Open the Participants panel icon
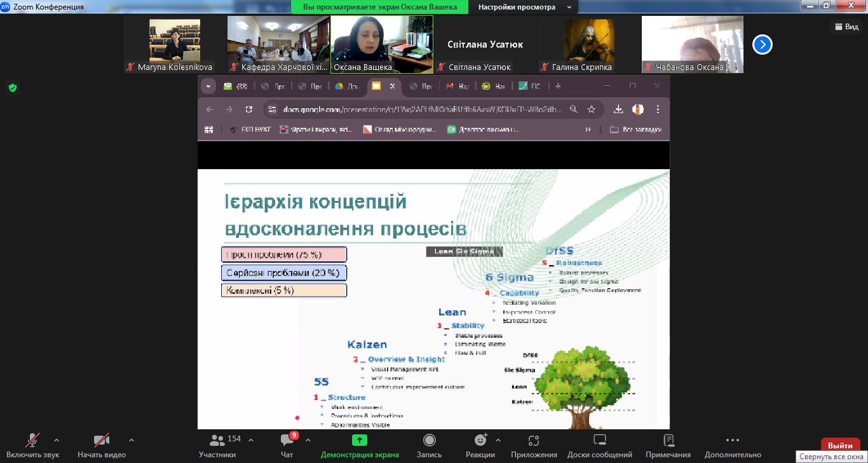The height and width of the screenshot is (463, 868). pos(217,440)
